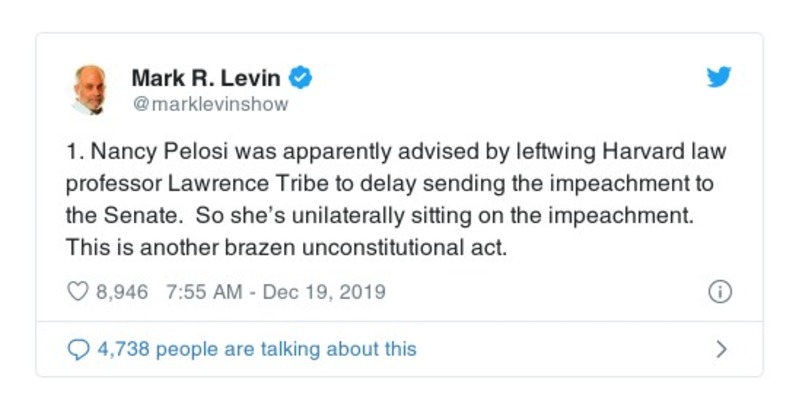The width and height of the screenshot is (799, 414).
Task: Open the @marklevinshow handle link
Action: (x=210, y=103)
